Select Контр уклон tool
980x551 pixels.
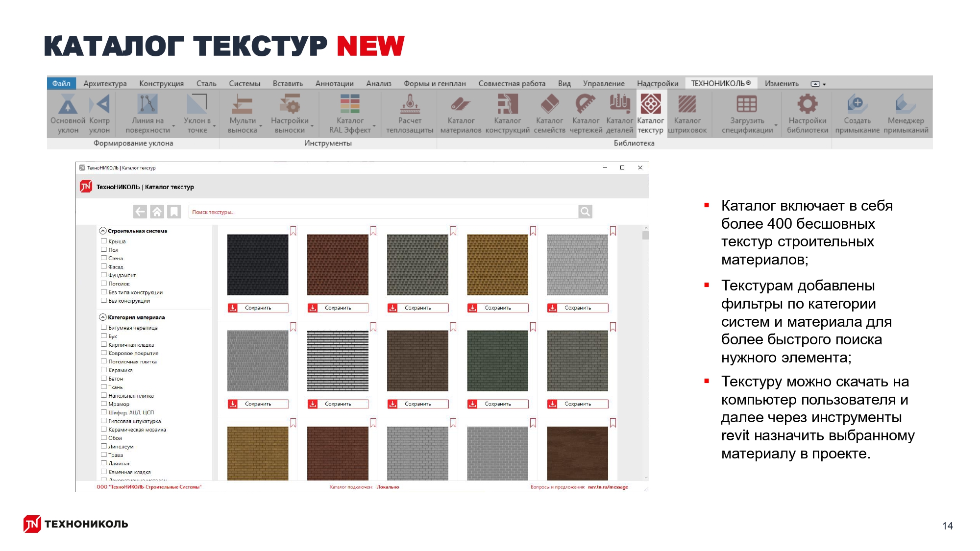99,114
